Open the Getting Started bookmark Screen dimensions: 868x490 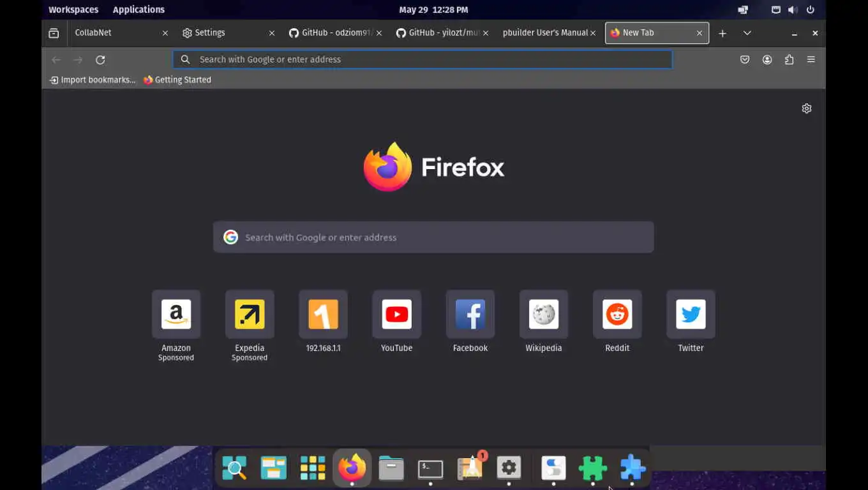pyautogui.click(x=177, y=80)
